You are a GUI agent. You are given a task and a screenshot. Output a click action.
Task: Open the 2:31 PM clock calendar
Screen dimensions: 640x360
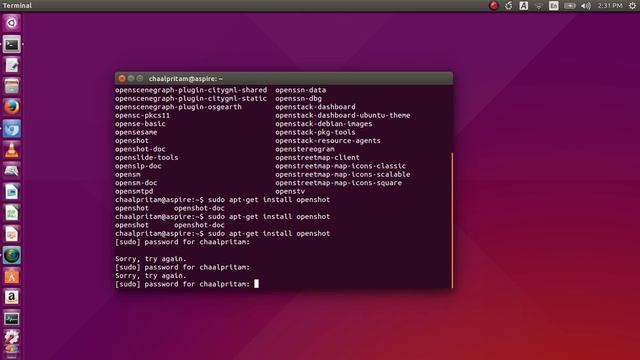point(610,5)
